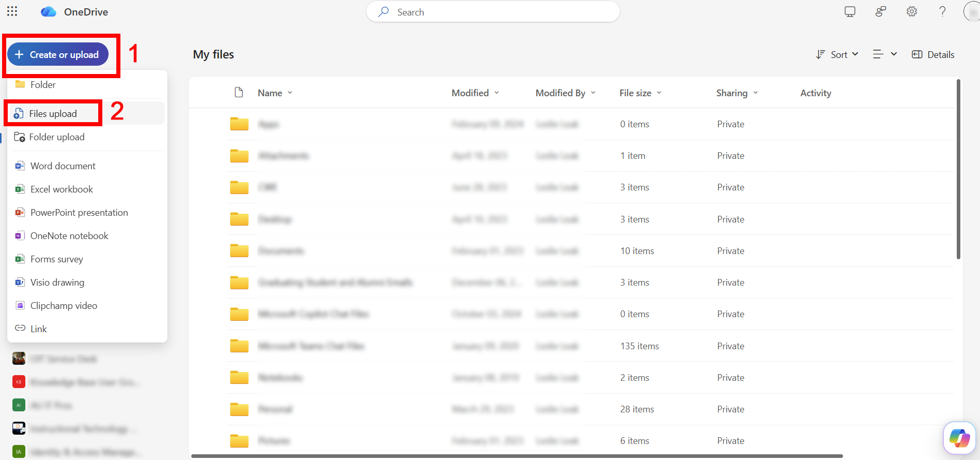
Task: Click the folder icon in the 10 items row
Action: 239,251
